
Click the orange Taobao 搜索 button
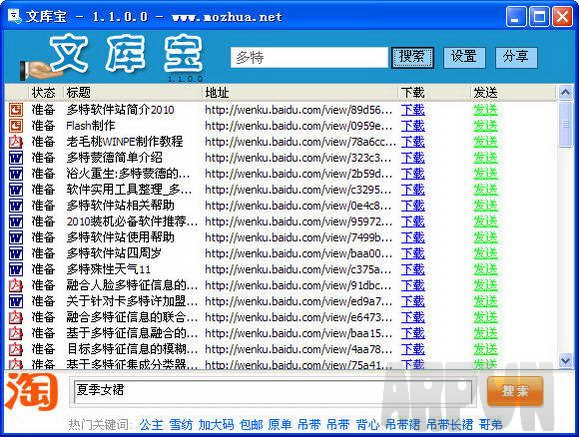point(515,391)
